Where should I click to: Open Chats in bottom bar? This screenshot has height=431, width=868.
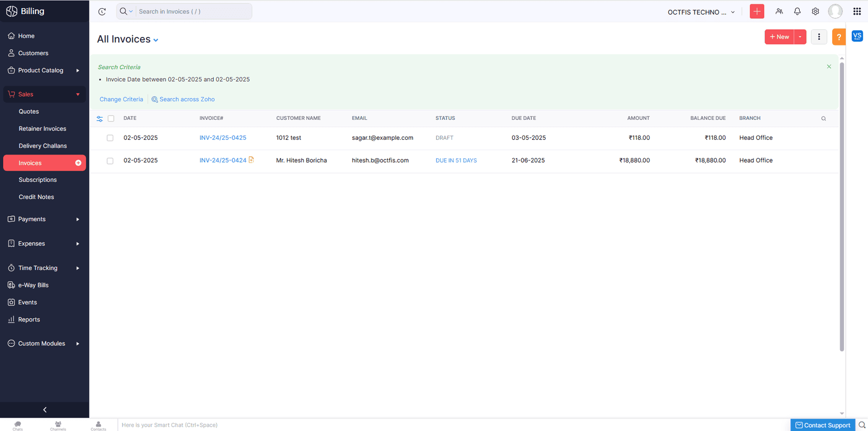pos(18,426)
